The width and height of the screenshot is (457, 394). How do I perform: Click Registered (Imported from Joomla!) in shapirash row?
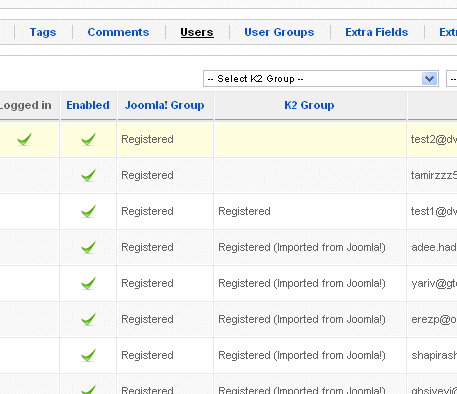[x=302, y=355]
